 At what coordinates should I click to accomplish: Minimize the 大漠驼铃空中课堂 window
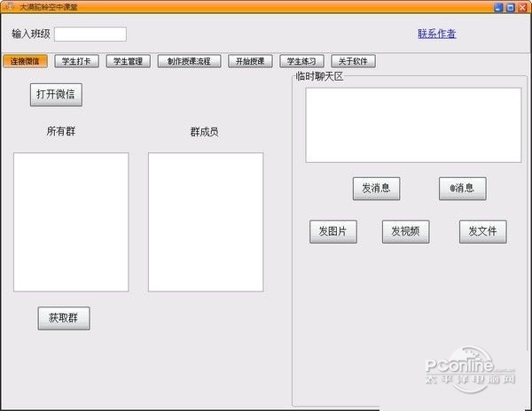(498, 7)
